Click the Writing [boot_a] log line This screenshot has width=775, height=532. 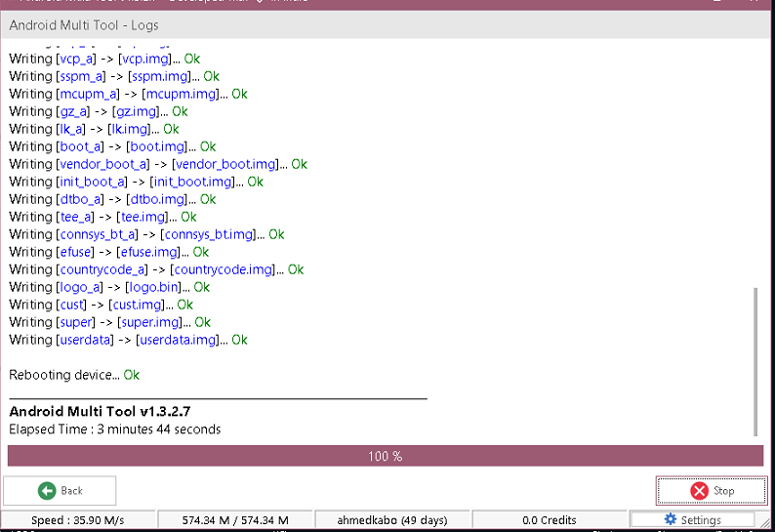tap(112, 146)
